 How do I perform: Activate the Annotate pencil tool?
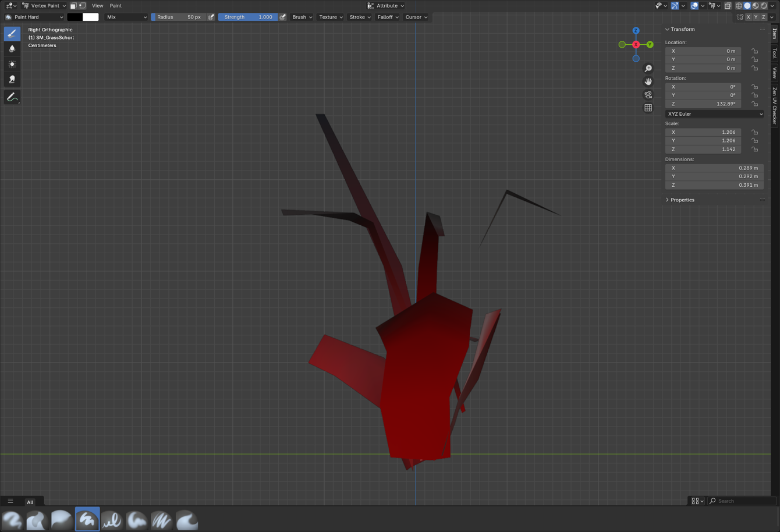click(12, 98)
